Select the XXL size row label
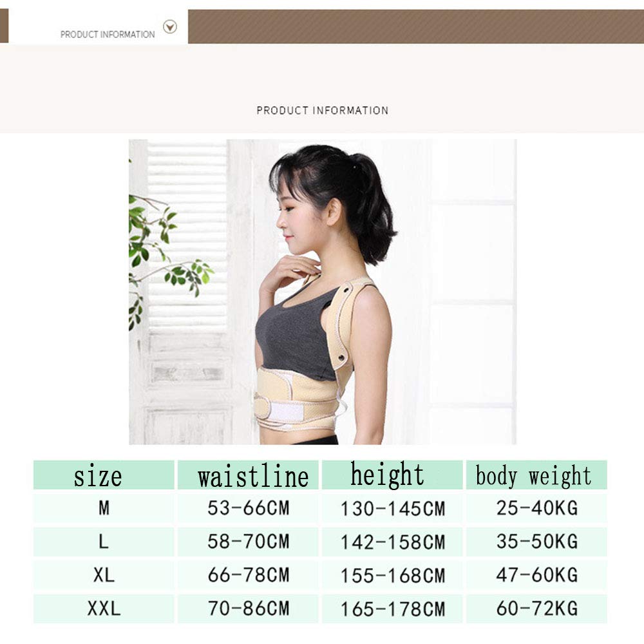The width and height of the screenshot is (644, 644). tap(104, 609)
